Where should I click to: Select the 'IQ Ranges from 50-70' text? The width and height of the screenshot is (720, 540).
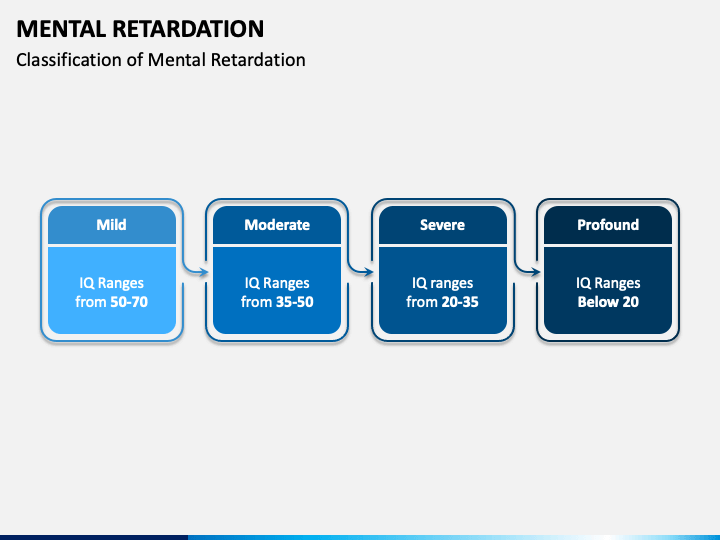pyautogui.click(x=112, y=292)
